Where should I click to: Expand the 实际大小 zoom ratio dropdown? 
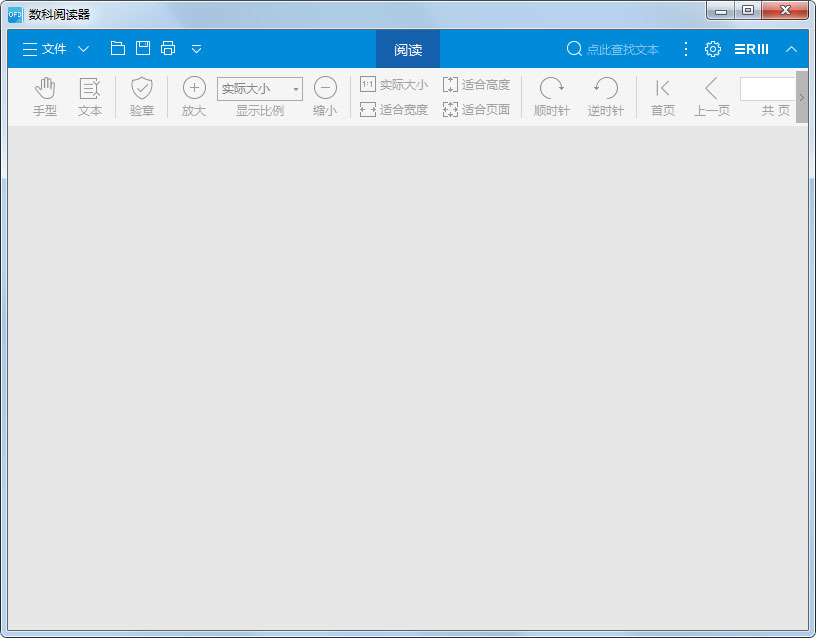296,89
